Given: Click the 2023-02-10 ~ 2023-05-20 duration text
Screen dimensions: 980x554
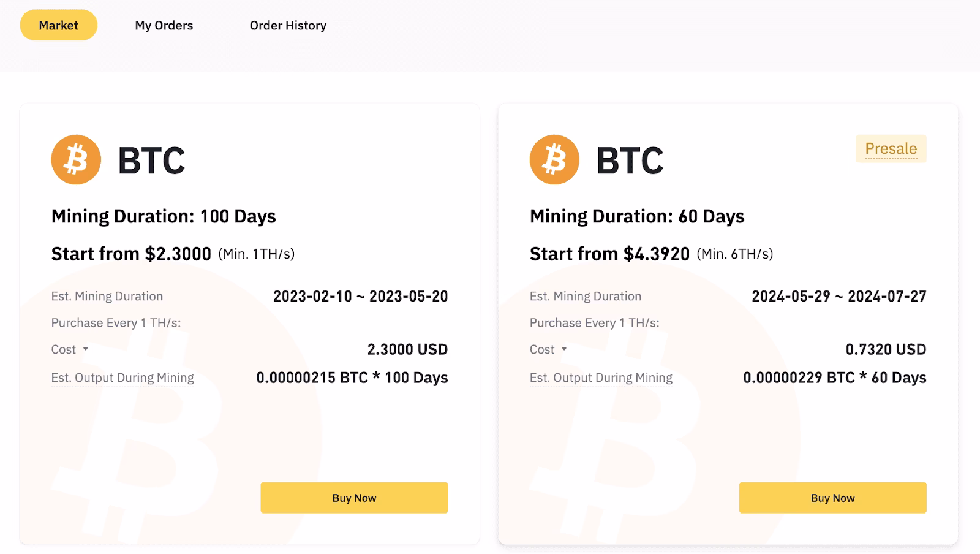Looking at the screenshot, I should click(361, 296).
